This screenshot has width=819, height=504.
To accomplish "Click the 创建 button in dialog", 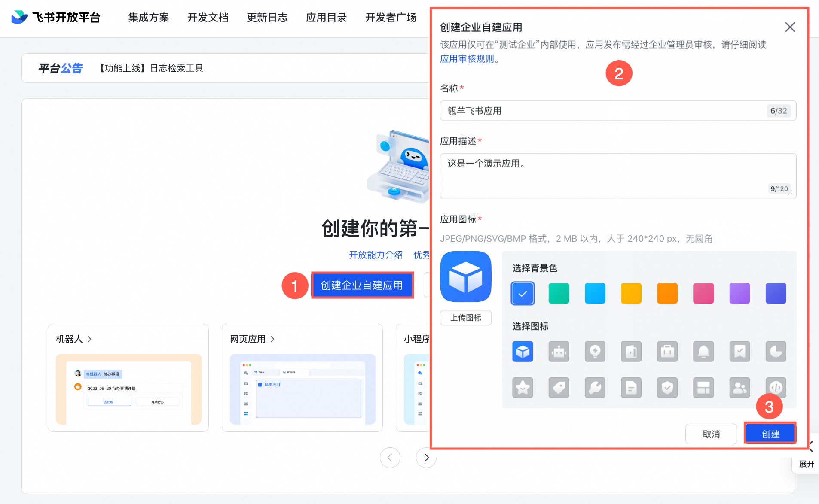I will pos(770,434).
